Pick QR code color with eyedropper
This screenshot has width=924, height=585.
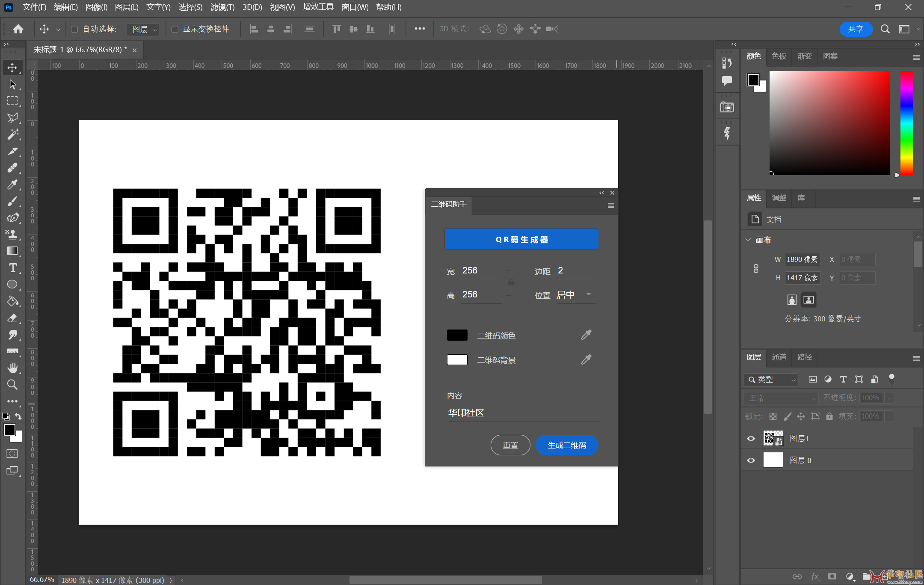coord(586,335)
